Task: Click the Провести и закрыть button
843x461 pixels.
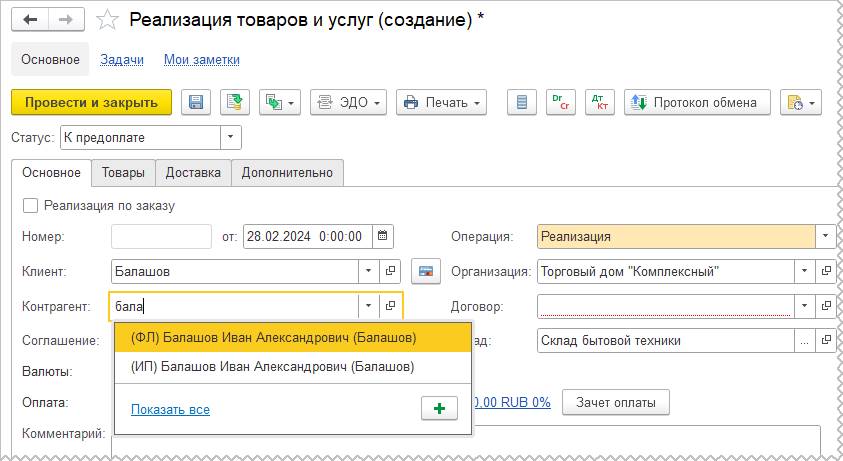Action: [91, 103]
